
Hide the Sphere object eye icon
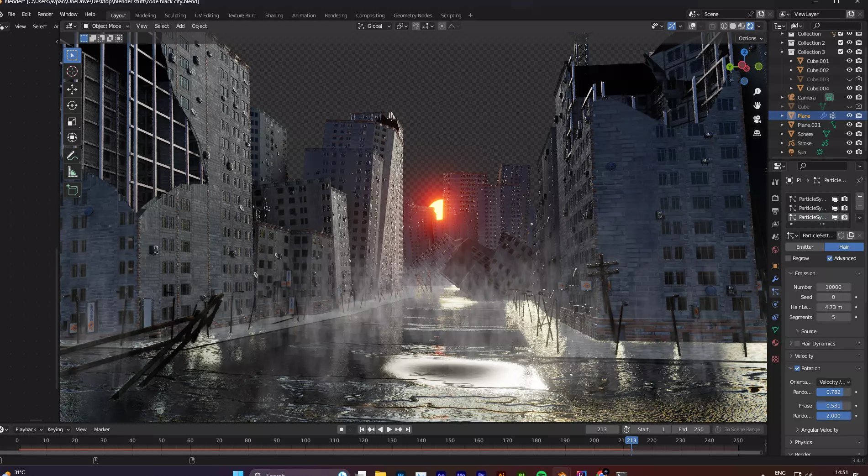(849, 134)
